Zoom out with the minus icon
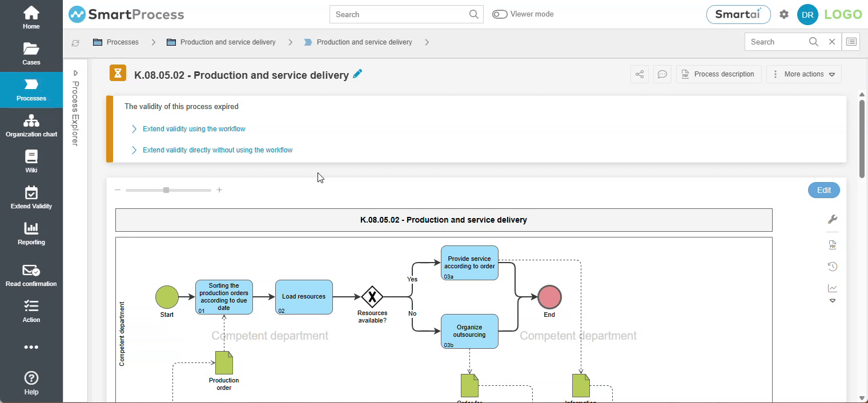This screenshot has width=868, height=403. (118, 190)
